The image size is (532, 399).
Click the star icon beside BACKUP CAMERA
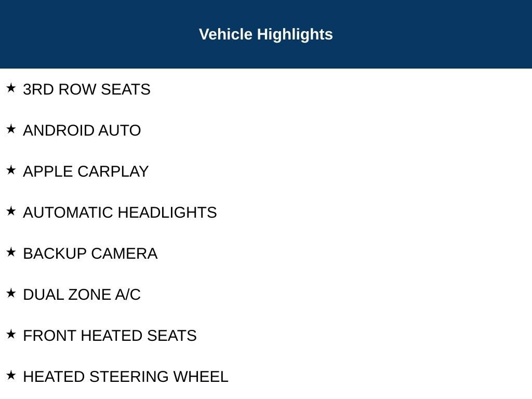(11, 252)
